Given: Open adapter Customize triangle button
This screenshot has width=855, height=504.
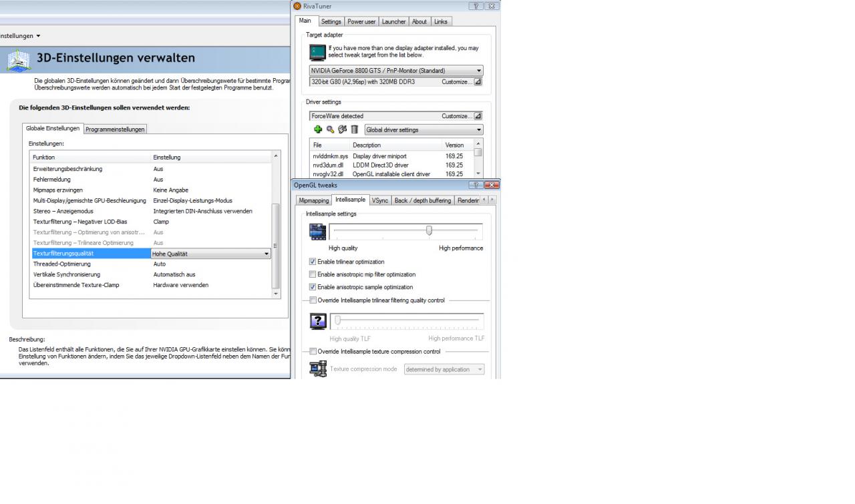Looking at the screenshot, I should tap(478, 81).
